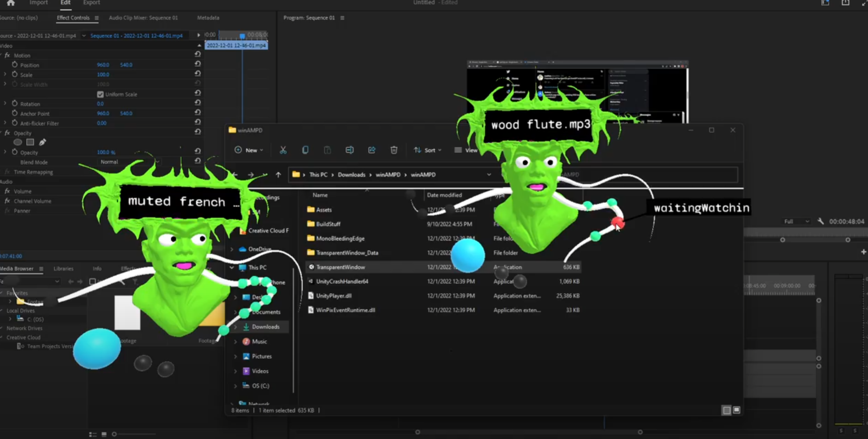Toggle the Volume effect fx switch

(x=7, y=191)
